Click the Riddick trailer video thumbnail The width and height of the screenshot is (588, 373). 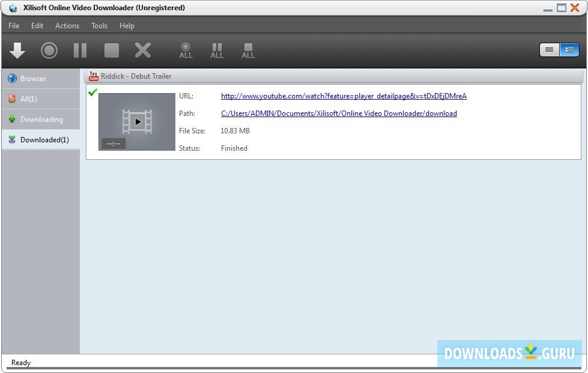[136, 121]
